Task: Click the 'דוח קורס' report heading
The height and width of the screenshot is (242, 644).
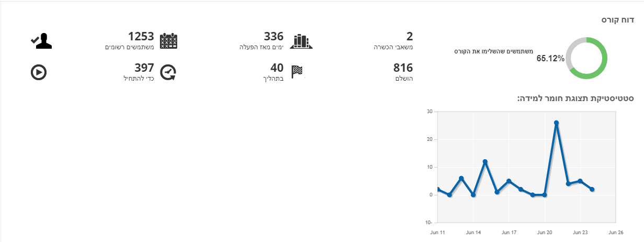Action: point(618,20)
